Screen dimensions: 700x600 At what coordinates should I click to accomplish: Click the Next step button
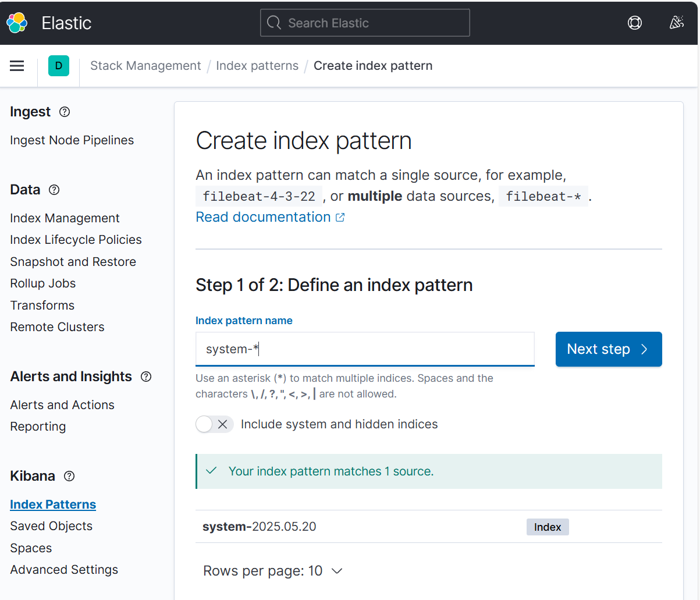click(608, 349)
